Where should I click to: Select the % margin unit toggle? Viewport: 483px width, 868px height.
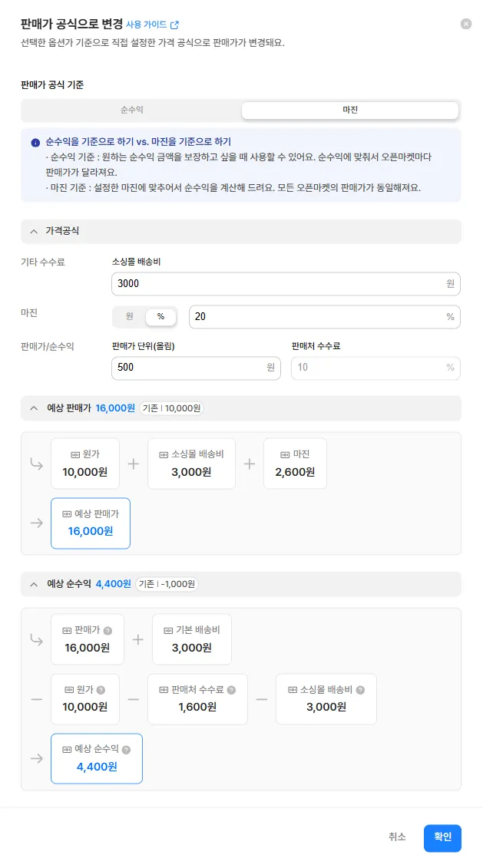point(160,317)
